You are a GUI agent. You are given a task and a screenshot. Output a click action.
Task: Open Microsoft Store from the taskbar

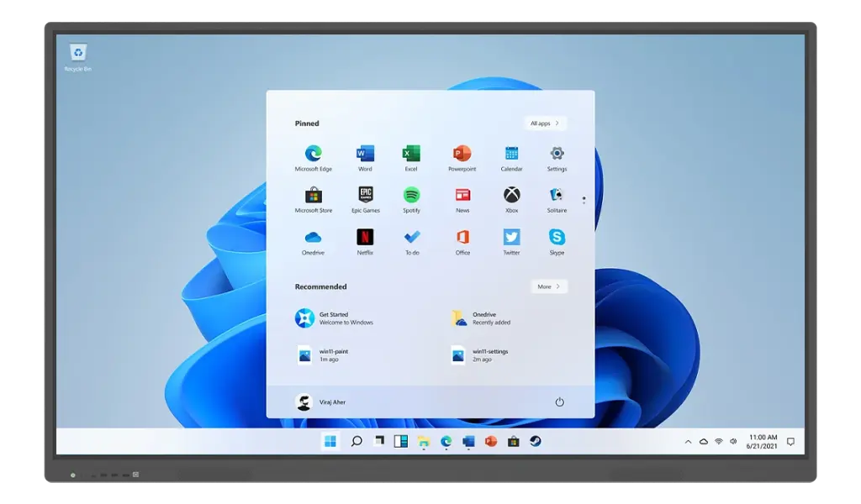(514, 442)
